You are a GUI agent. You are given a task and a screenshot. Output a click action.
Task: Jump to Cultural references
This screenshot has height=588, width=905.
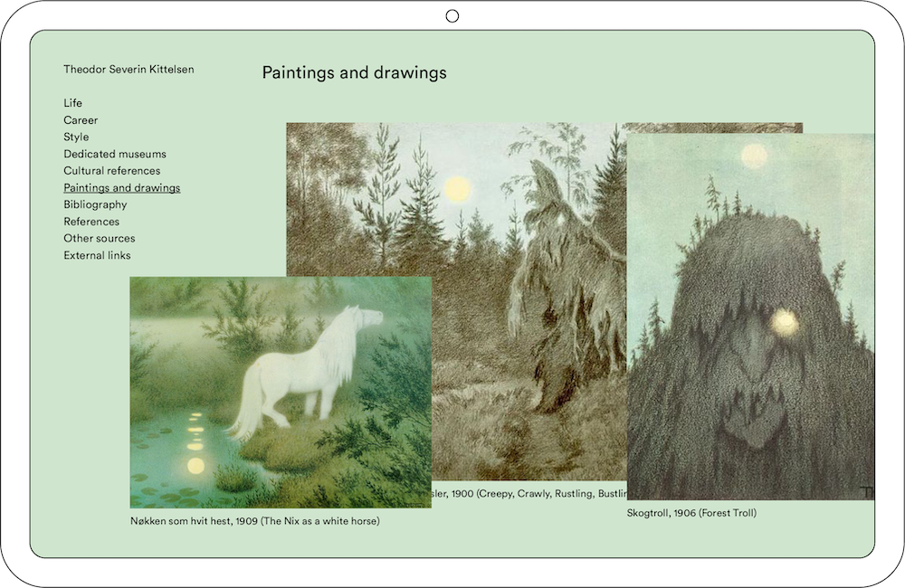(112, 171)
